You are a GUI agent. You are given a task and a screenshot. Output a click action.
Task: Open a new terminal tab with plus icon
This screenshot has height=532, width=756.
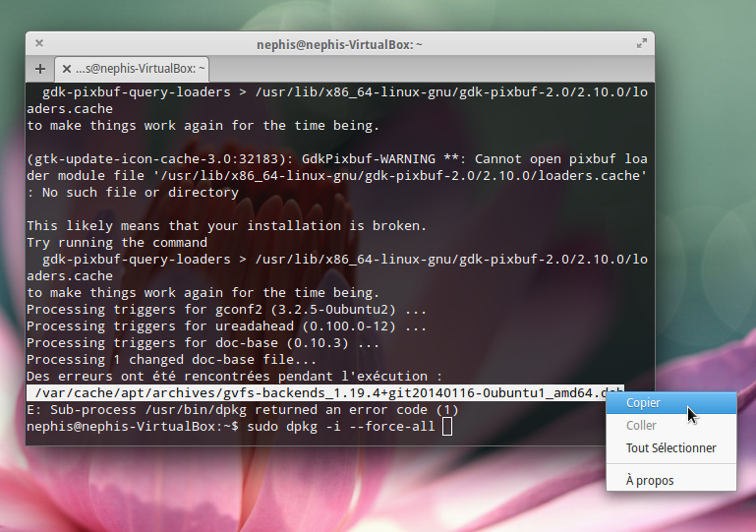pyautogui.click(x=40, y=69)
